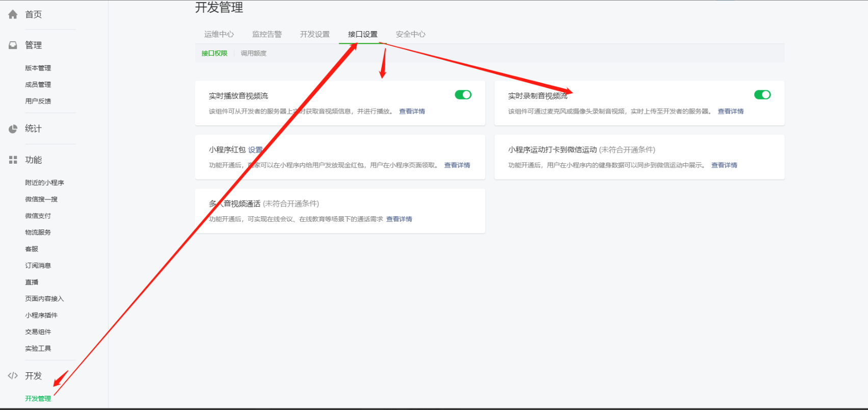The image size is (868, 410).
Task: Open 订阅消息 in sidebar
Action: click(38, 266)
